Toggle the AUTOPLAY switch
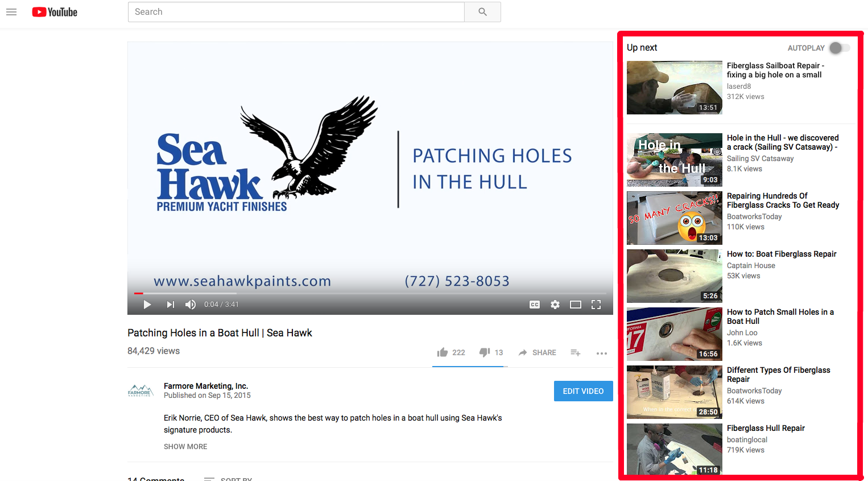 pyautogui.click(x=840, y=48)
